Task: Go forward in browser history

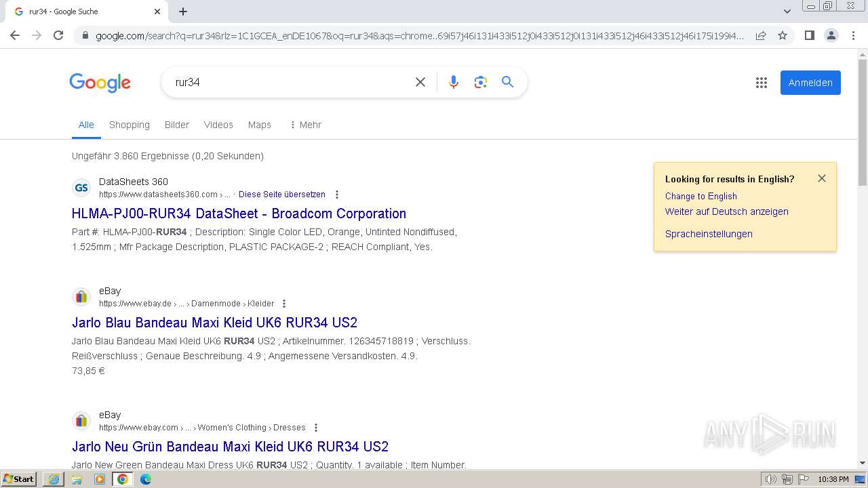Action: [37, 35]
